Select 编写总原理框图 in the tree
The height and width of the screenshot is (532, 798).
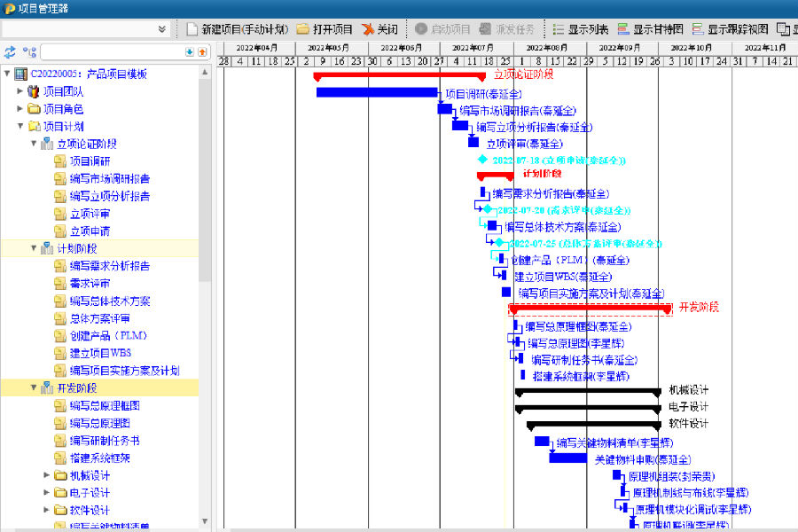(105, 406)
